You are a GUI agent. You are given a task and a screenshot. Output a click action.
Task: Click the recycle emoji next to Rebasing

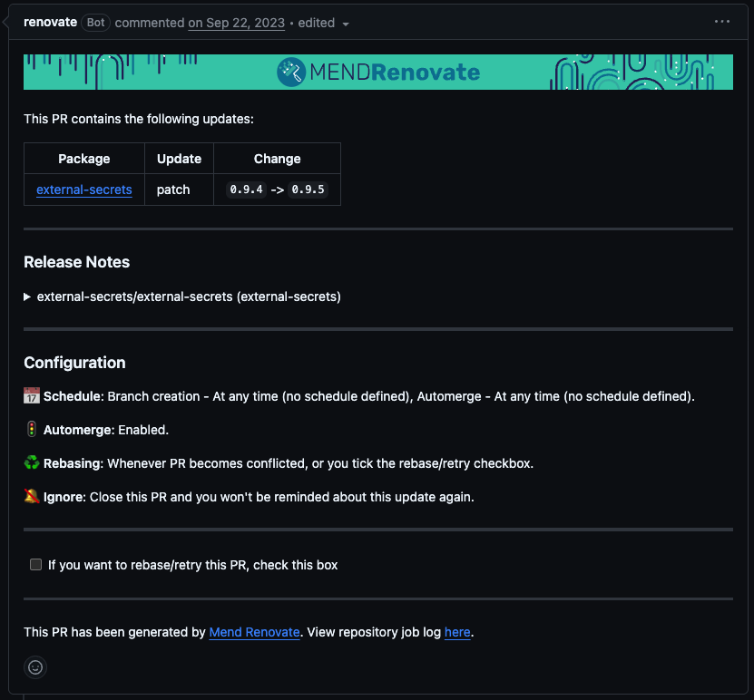32,462
